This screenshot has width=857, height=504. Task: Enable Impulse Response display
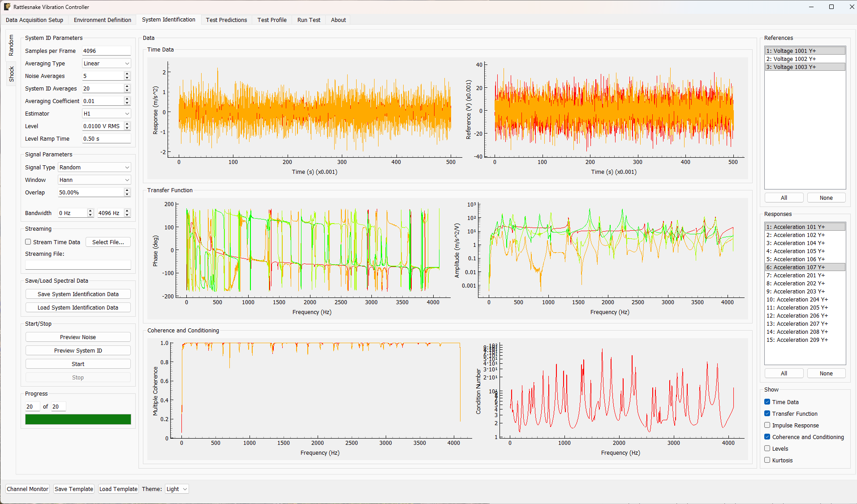767,425
